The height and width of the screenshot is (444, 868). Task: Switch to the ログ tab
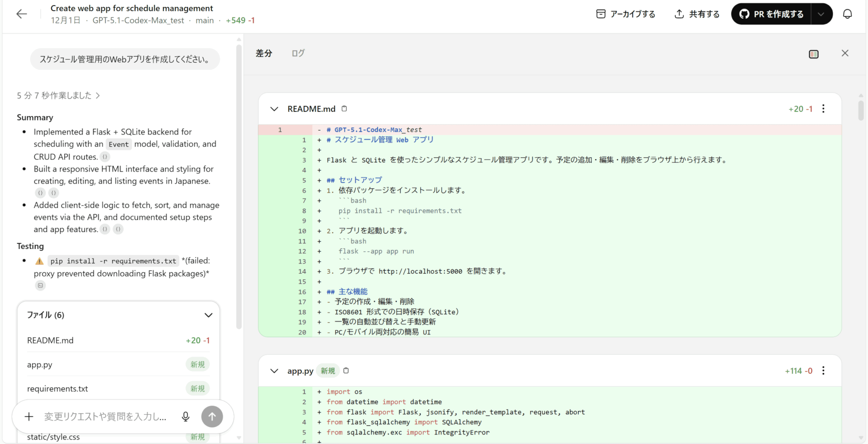coord(298,53)
